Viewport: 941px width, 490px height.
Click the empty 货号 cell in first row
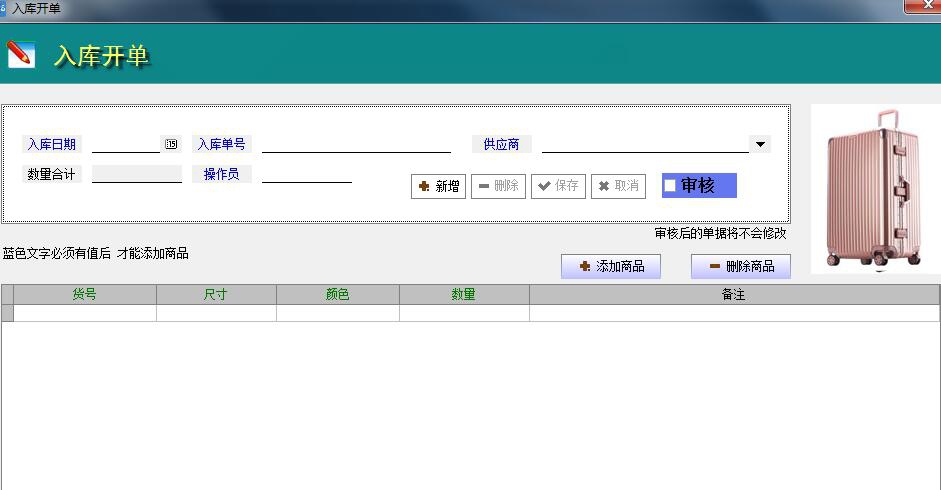tap(85, 313)
